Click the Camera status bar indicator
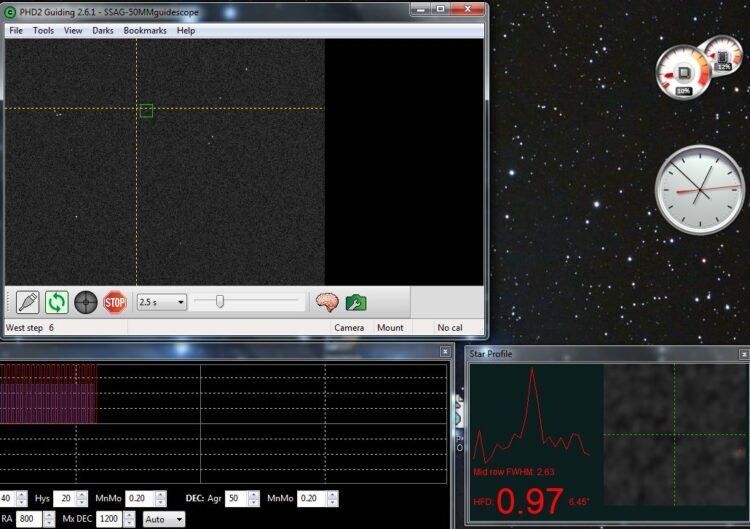The height and width of the screenshot is (529, 750). pos(349,328)
